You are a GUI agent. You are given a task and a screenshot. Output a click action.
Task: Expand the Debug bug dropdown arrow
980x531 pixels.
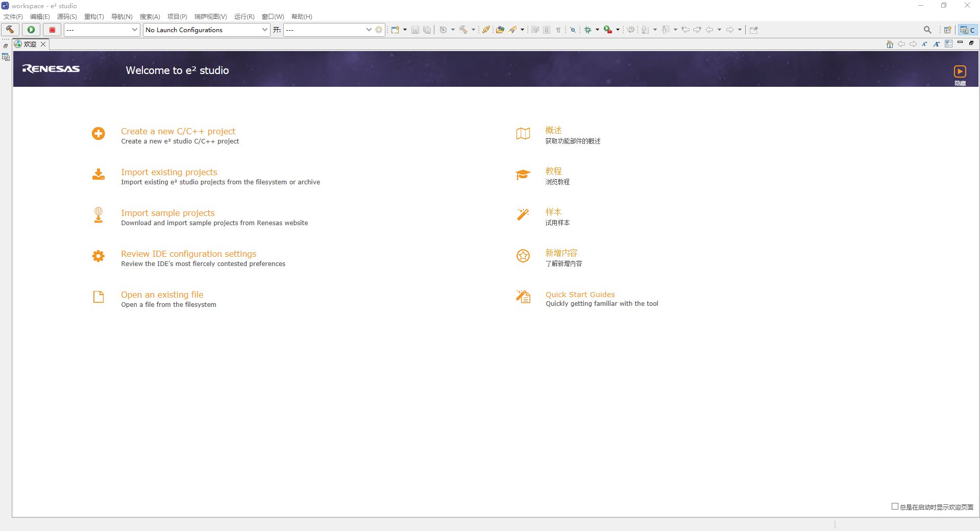pos(597,30)
